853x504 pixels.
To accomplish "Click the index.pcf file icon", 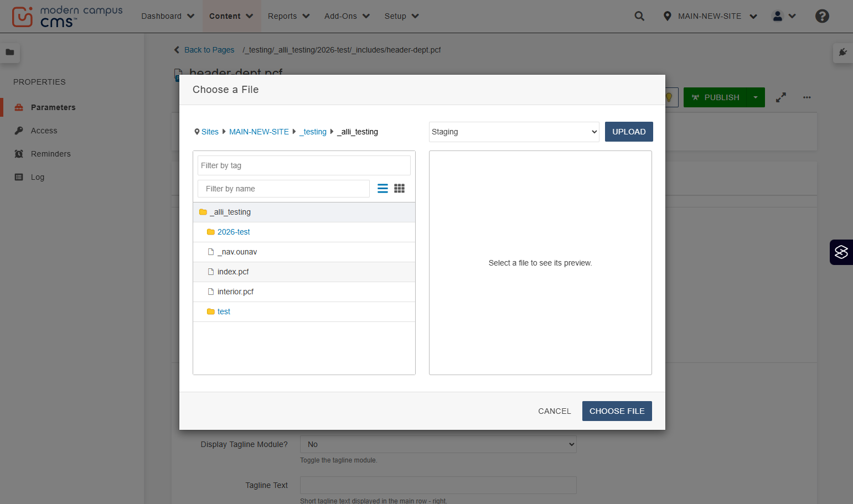I will click(x=211, y=272).
